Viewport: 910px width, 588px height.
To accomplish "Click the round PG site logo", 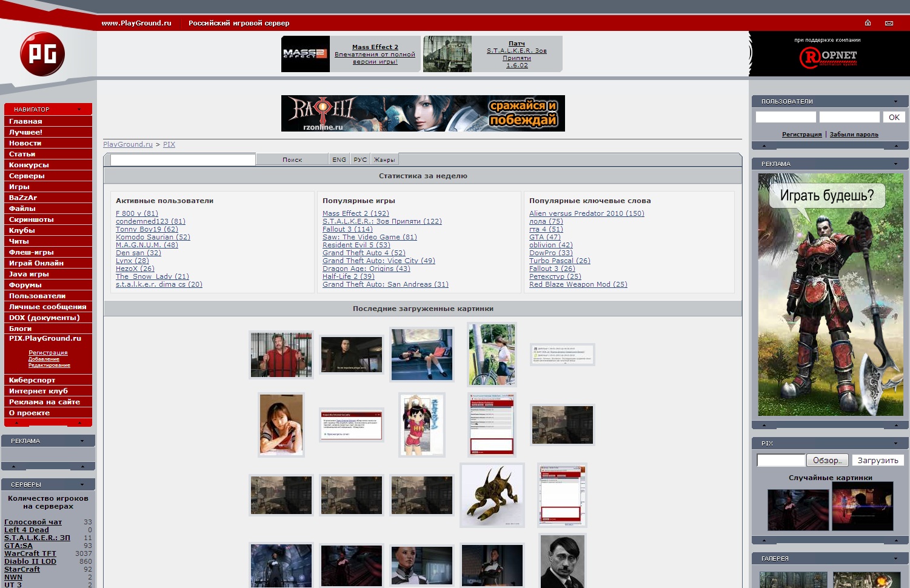I will pyautogui.click(x=42, y=54).
